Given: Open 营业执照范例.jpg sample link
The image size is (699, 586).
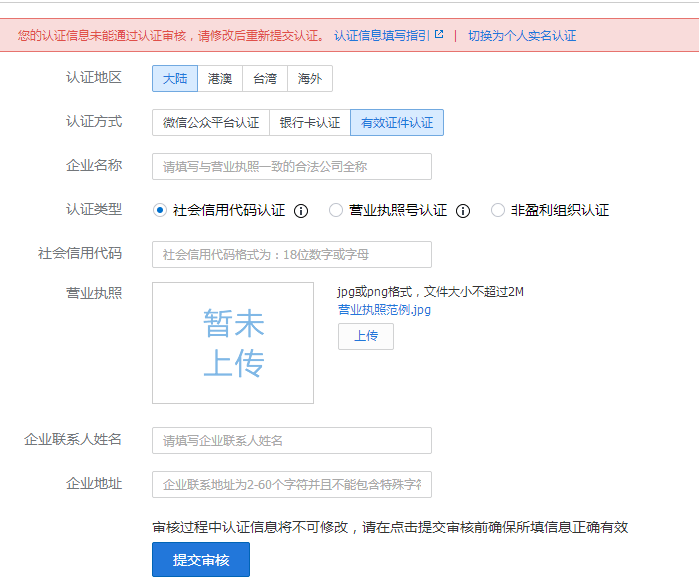Looking at the screenshot, I should (x=384, y=310).
